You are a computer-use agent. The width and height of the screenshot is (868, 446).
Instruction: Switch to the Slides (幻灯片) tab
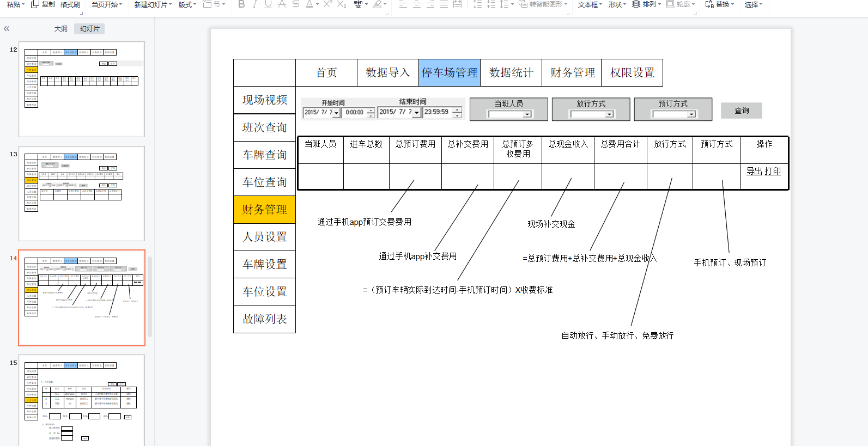pos(89,29)
